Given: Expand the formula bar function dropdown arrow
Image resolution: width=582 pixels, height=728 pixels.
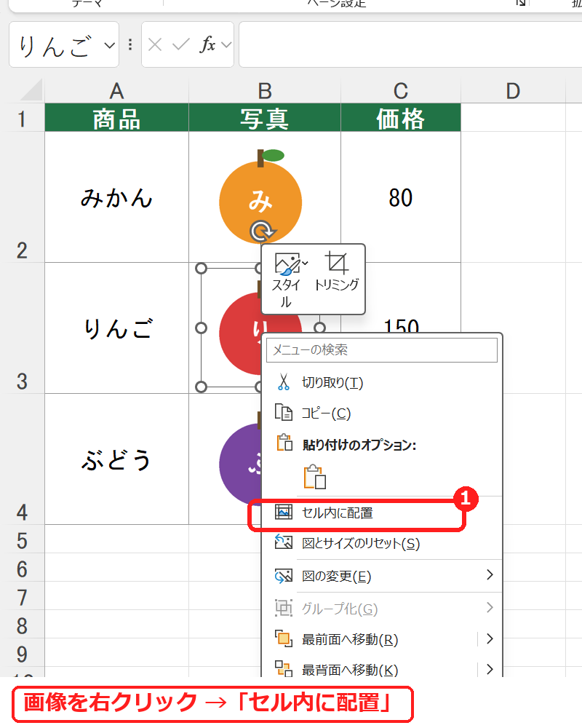Looking at the screenshot, I should tap(226, 45).
